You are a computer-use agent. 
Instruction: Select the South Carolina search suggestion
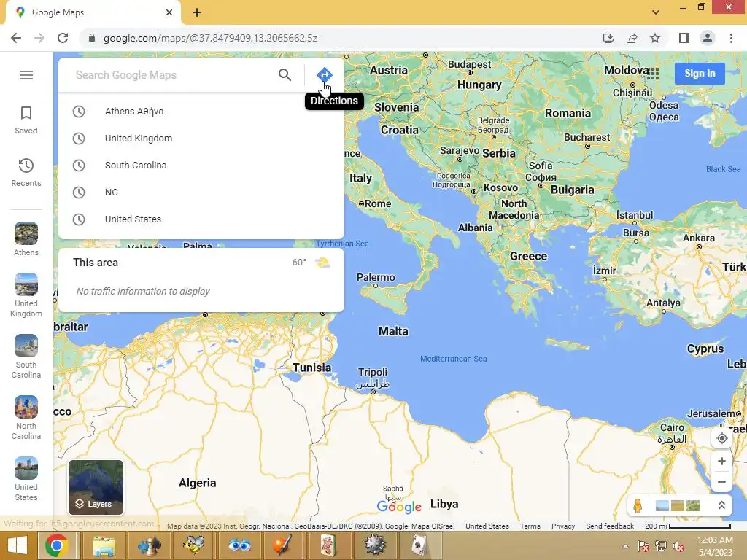click(x=201, y=166)
